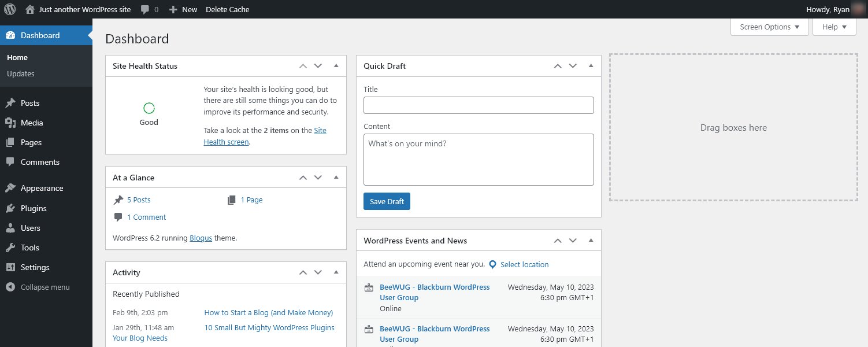
Task: Click the WordPress logo in the admin bar
Action: click(x=9, y=9)
